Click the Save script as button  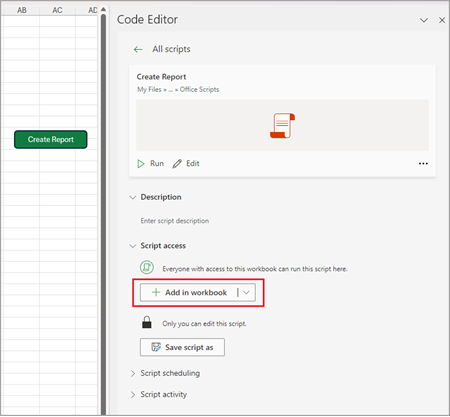pyautogui.click(x=182, y=347)
